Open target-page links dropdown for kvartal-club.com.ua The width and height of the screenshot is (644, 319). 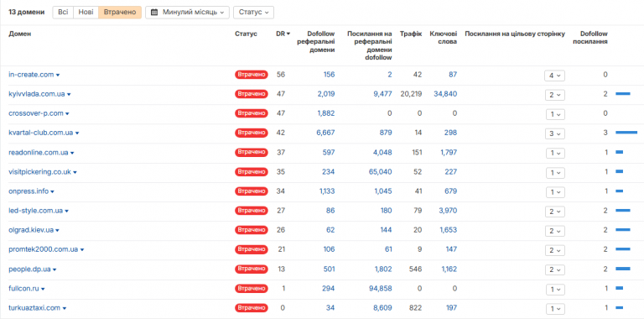coord(555,133)
